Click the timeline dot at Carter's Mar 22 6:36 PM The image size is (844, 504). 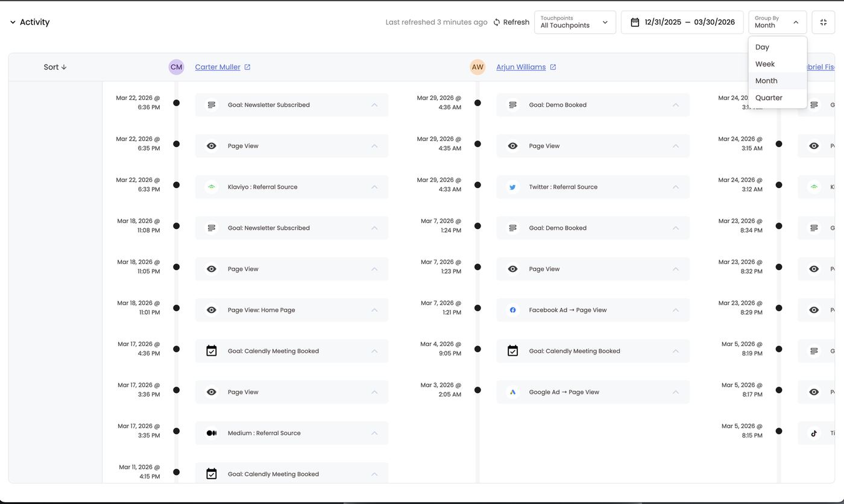[x=176, y=103]
